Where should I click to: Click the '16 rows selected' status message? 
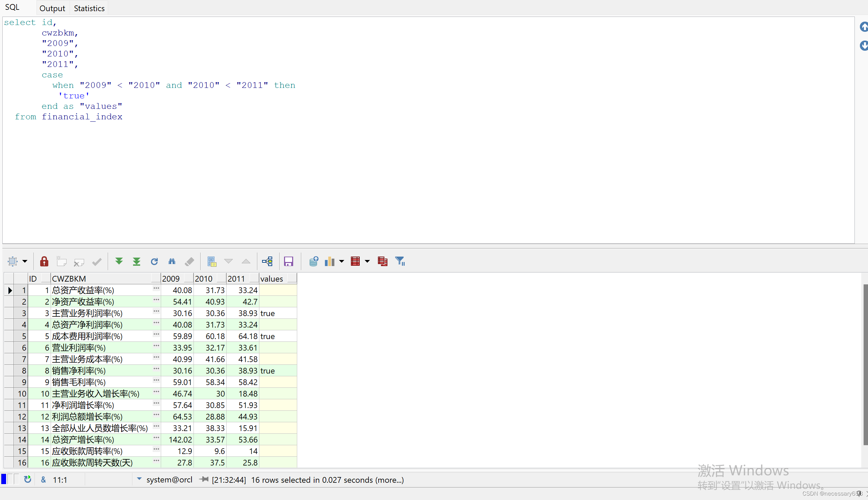pos(327,480)
